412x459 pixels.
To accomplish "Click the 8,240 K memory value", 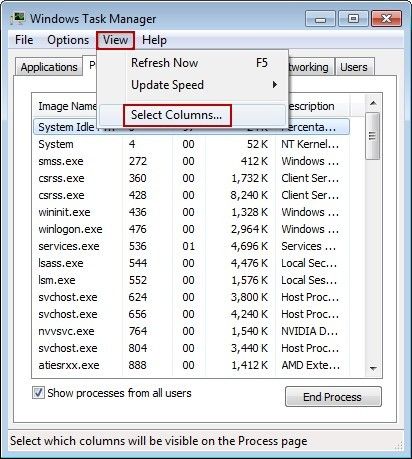I will click(249, 195).
